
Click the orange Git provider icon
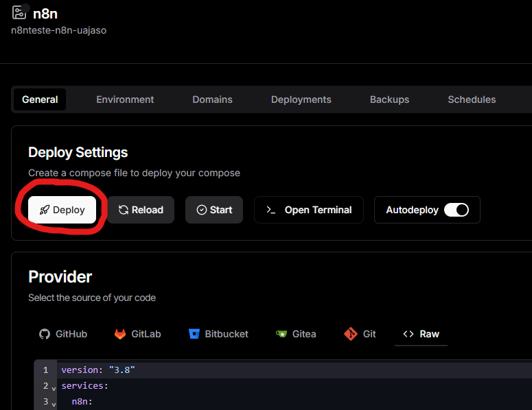(351, 334)
